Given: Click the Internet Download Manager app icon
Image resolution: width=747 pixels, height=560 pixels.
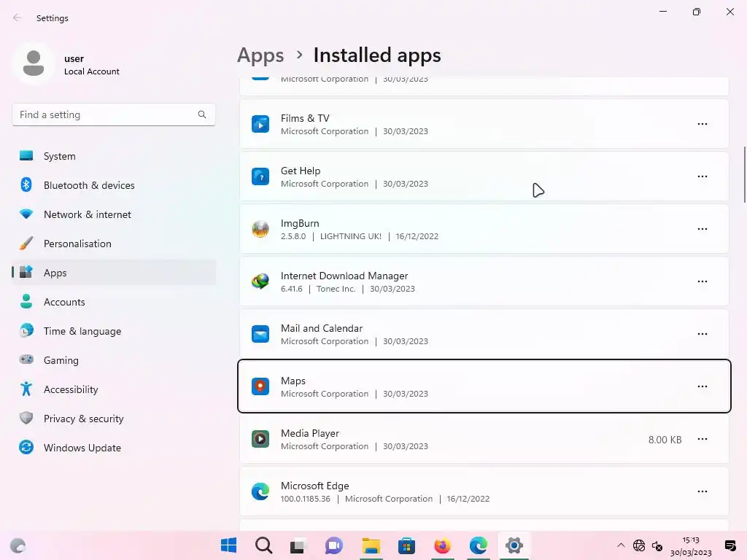Looking at the screenshot, I should coord(260,281).
